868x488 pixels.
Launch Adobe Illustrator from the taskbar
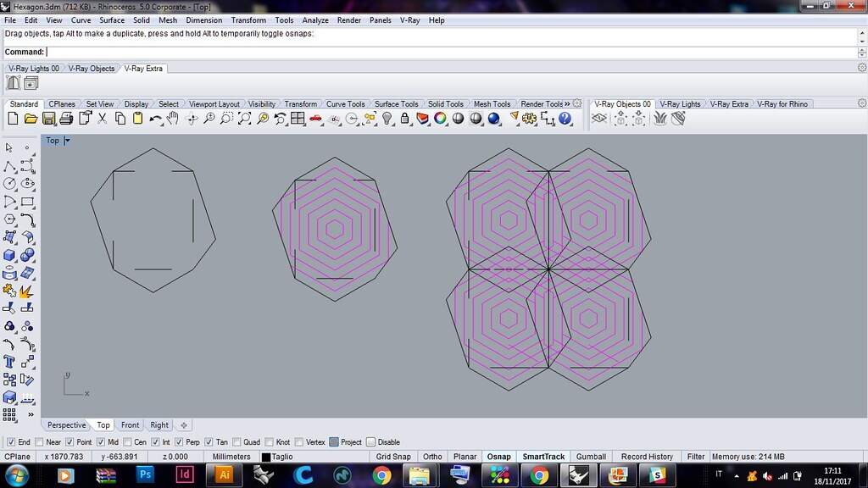(225, 474)
